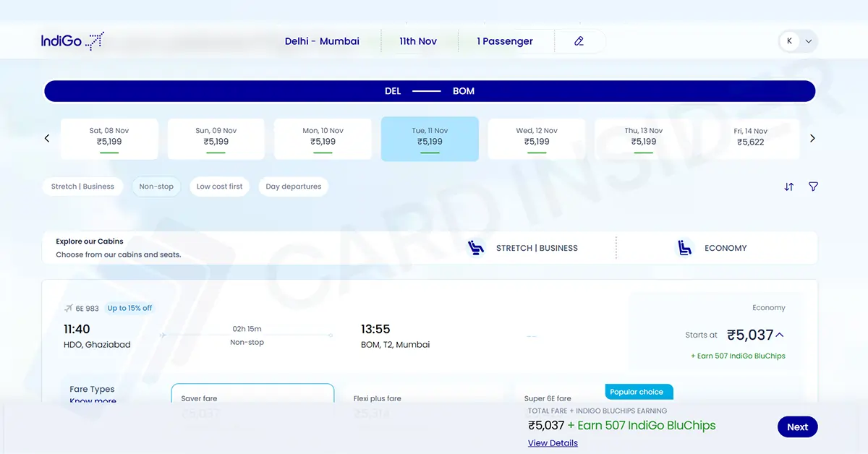This screenshot has width=868, height=454.
Task: Select Tue, 11 Nov date tab
Action: (430, 139)
